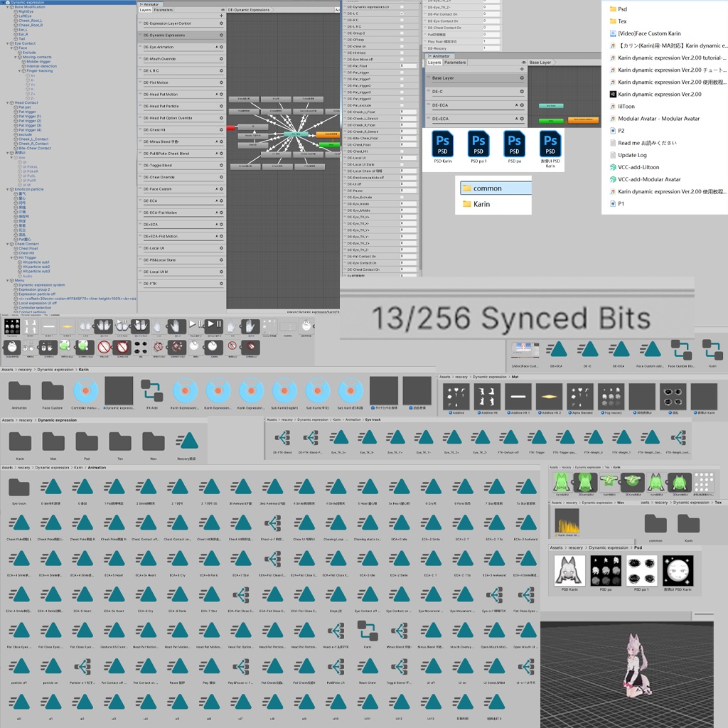
Task: Collapse Finger-tracking hierarchy node
Action: (19, 70)
